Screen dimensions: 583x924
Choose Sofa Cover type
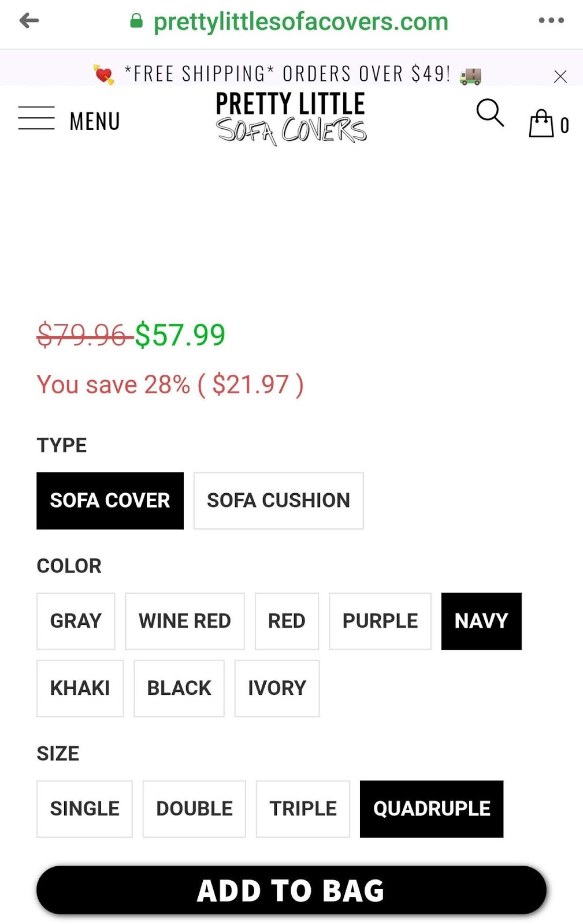click(110, 500)
